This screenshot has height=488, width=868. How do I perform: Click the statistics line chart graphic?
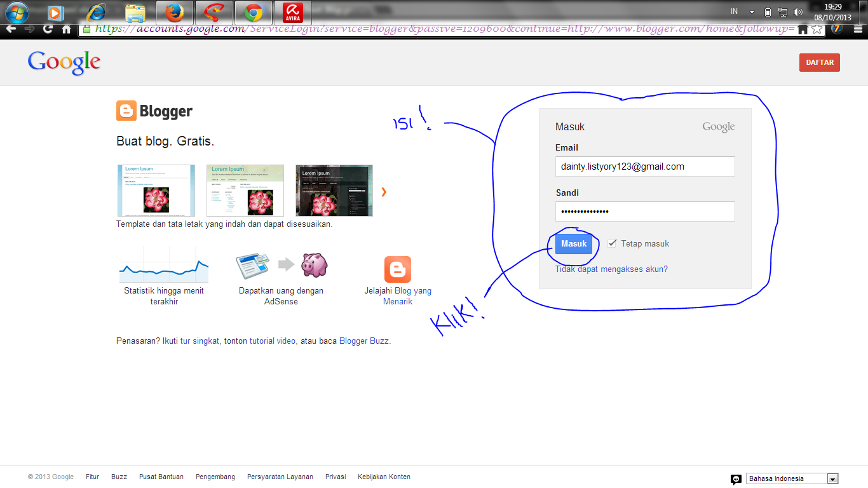coord(164,265)
